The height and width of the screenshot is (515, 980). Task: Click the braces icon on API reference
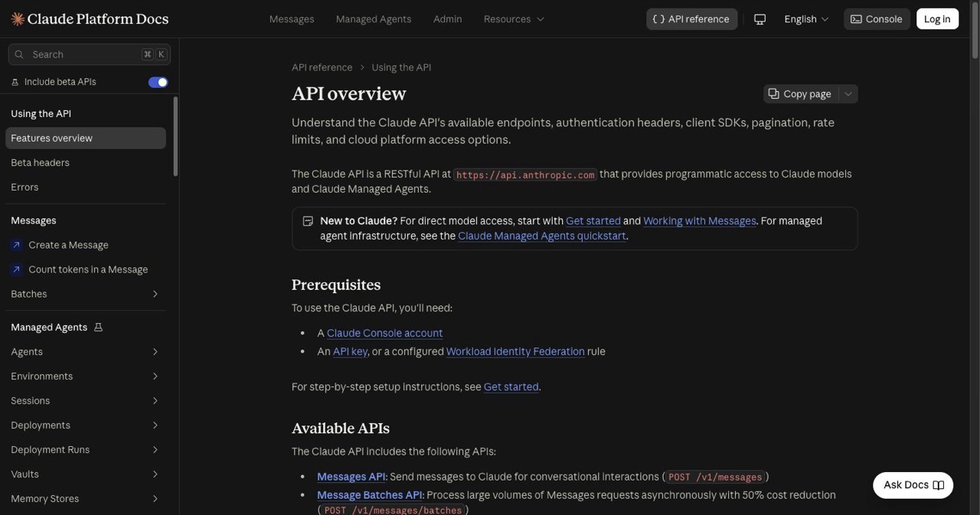[658, 19]
